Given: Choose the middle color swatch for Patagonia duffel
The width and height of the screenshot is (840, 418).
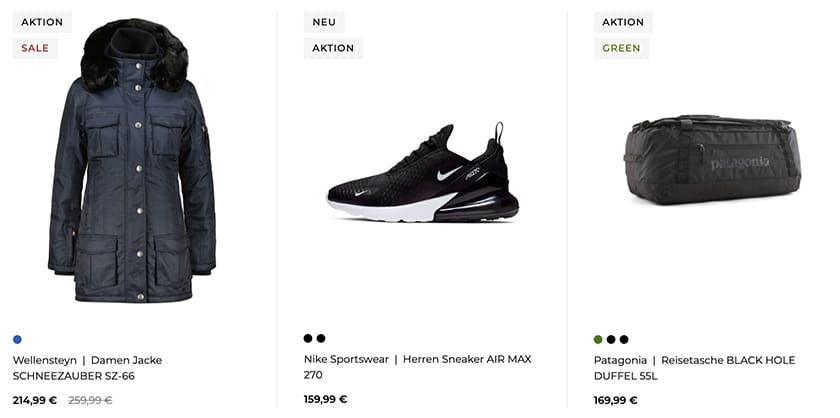Looking at the screenshot, I should coord(611,339).
